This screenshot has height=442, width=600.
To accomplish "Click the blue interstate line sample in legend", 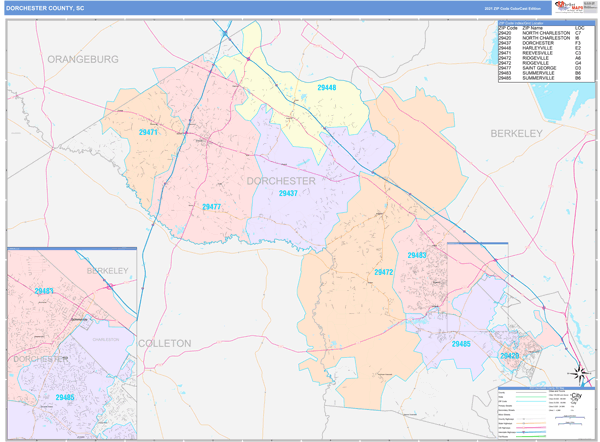I will pos(531,432).
